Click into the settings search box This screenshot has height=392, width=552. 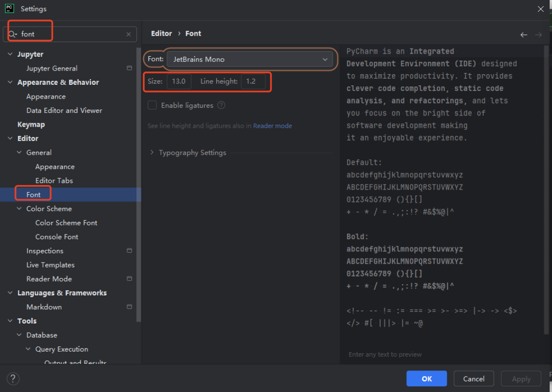tap(71, 34)
